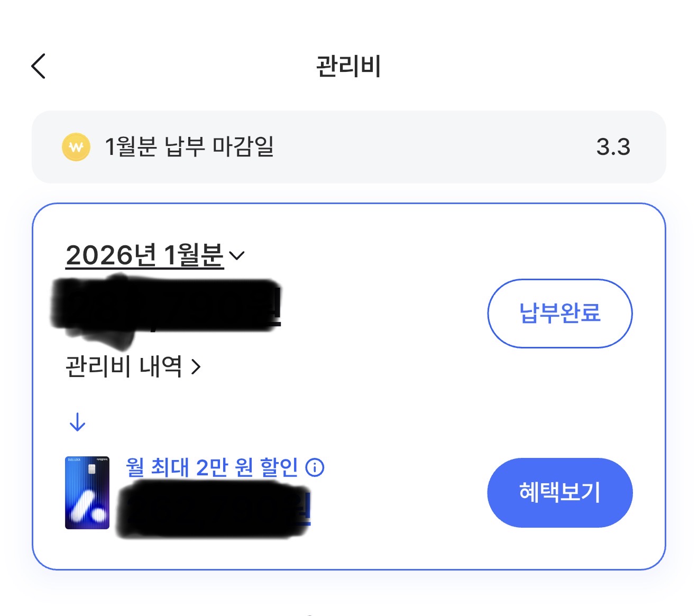Viewport: 698px width, 616px height.
Task: Tap the DIGI LOCA text on the card
Action: [x=74, y=460]
